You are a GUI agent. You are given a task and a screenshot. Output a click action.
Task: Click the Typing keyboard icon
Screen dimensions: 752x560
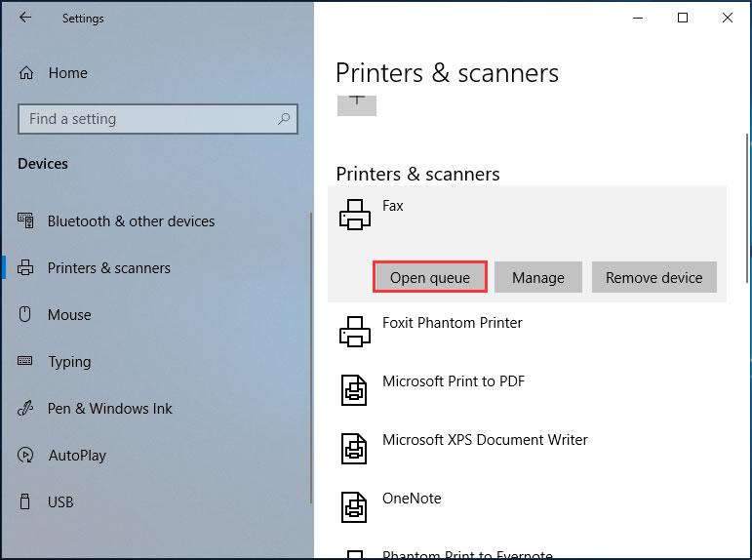click(25, 361)
